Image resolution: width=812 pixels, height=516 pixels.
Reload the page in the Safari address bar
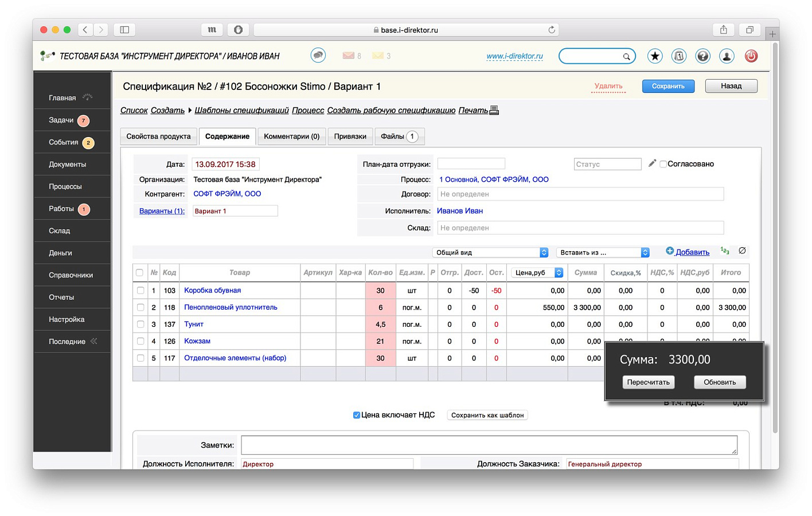[552, 30]
